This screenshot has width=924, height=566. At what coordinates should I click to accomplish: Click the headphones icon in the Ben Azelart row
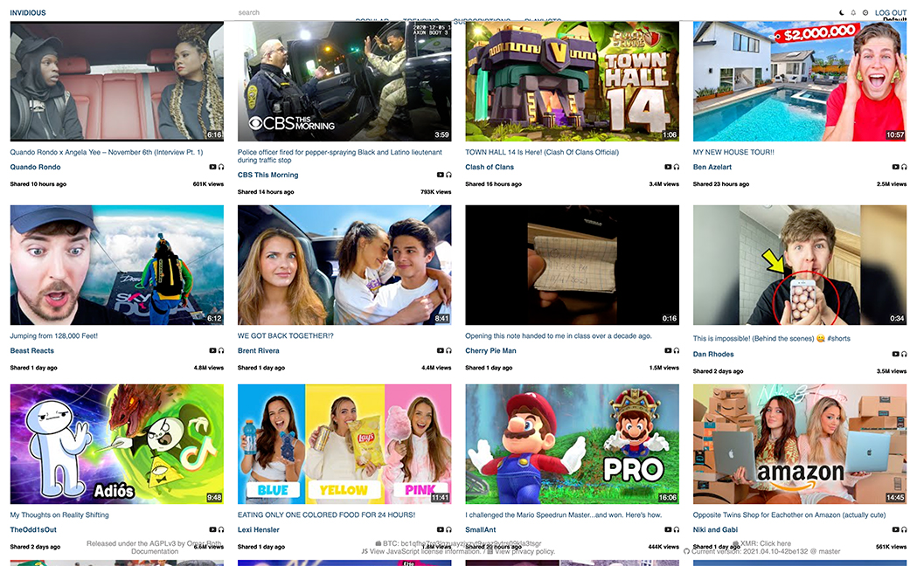point(904,167)
